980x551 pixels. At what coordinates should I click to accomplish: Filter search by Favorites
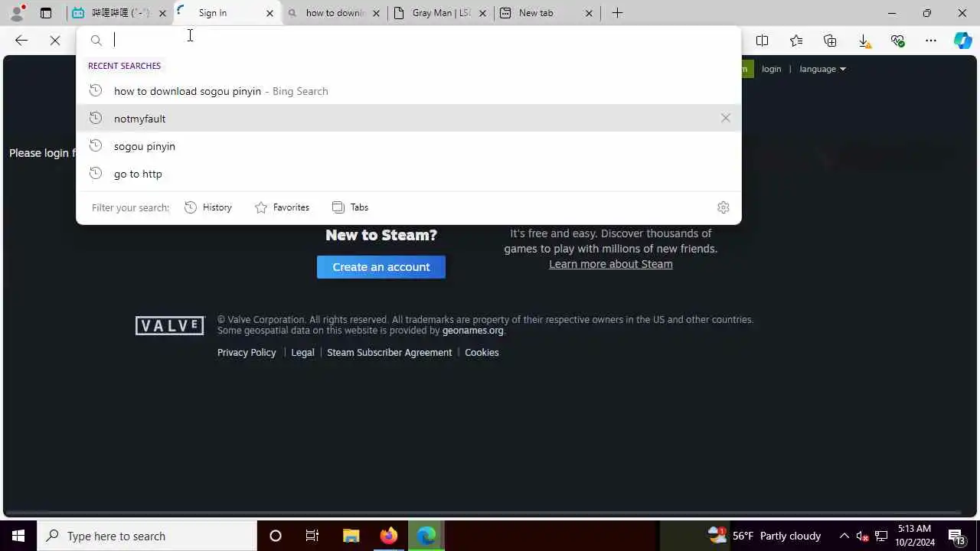click(x=283, y=207)
